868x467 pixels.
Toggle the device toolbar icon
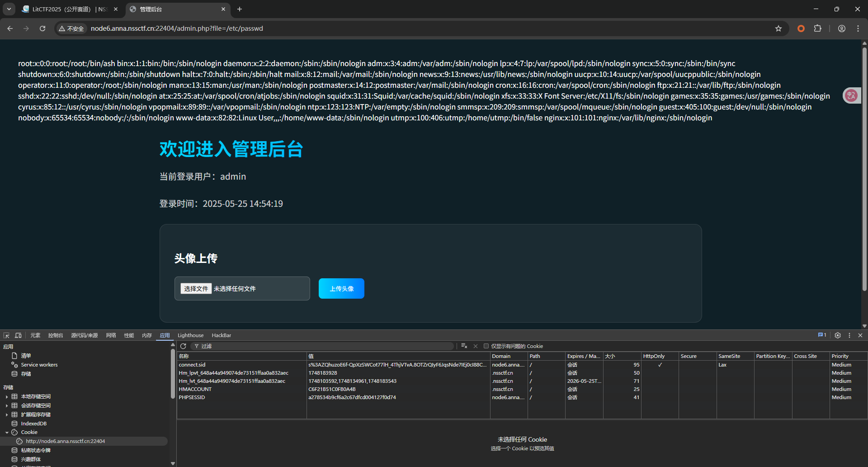coord(18,335)
